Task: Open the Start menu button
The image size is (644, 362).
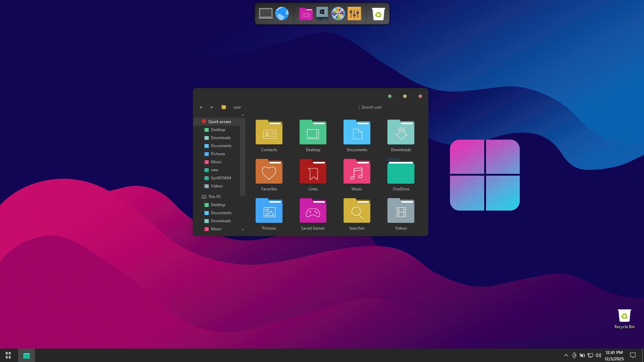Action: [8, 355]
